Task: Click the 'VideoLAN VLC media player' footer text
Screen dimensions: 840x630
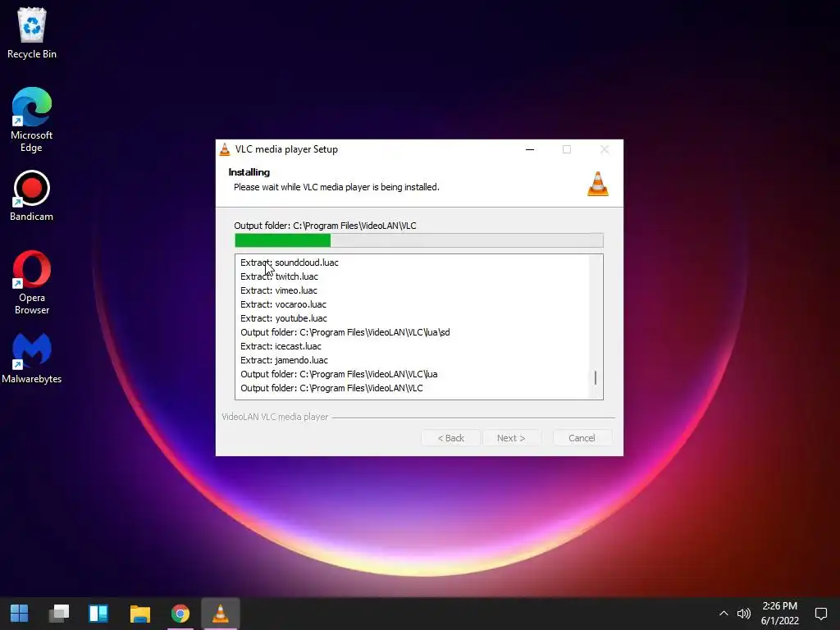Action: [x=275, y=417]
